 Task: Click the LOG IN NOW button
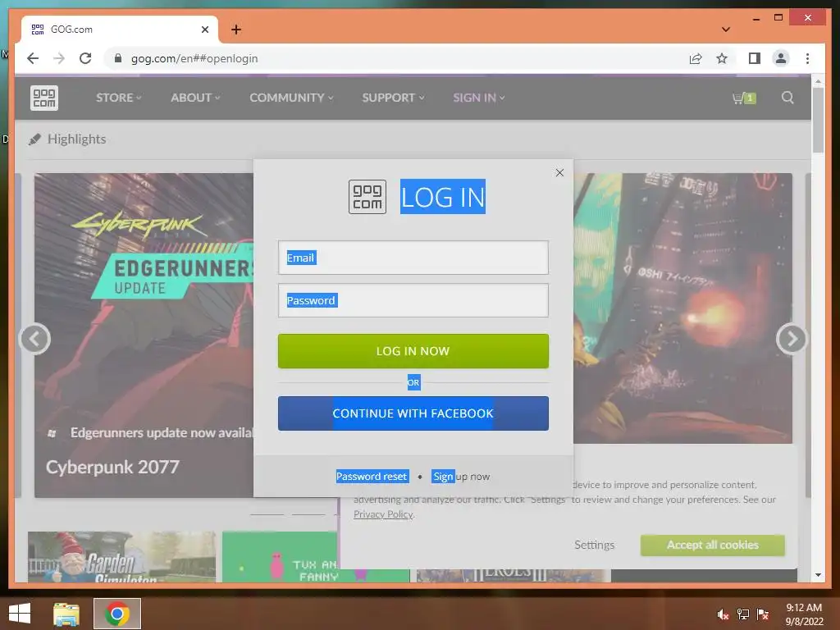coord(413,351)
